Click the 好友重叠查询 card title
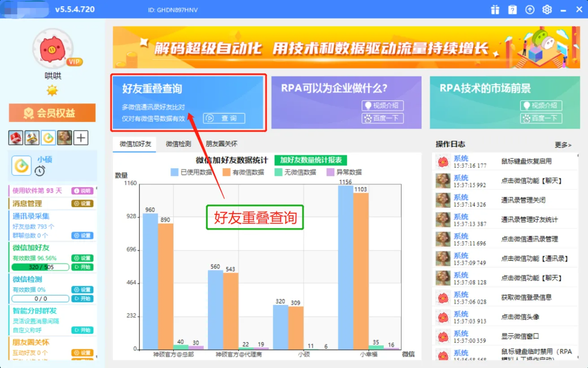588x368 pixels. pyautogui.click(x=152, y=88)
